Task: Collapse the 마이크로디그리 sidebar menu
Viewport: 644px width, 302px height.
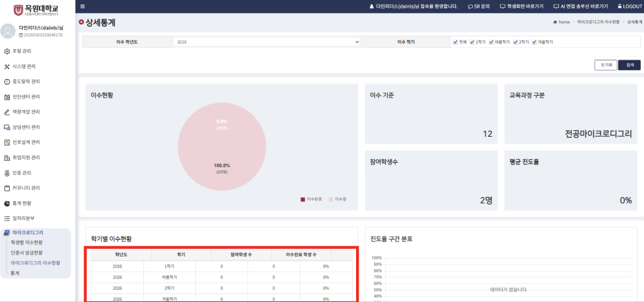Action: pos(27,232)
